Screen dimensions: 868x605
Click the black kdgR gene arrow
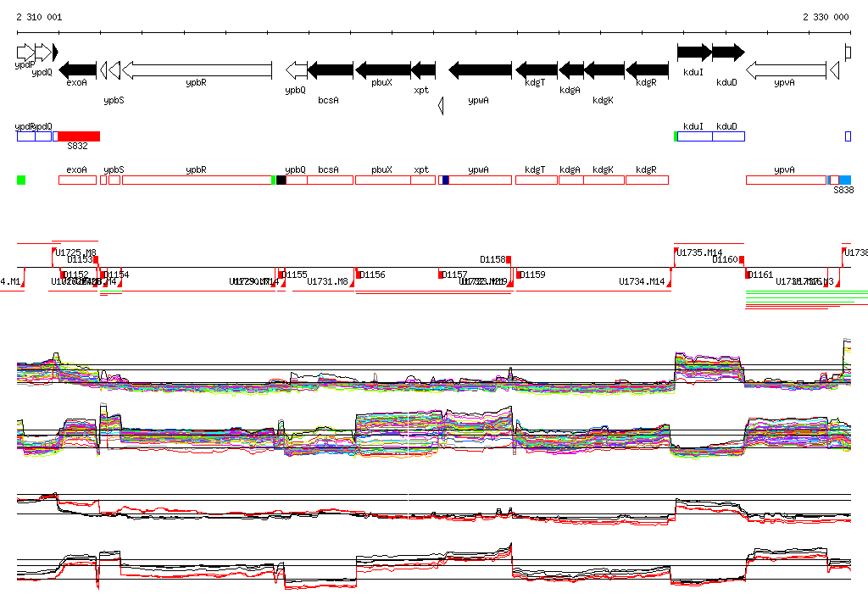pyautogui.click(x=647, y=70)
